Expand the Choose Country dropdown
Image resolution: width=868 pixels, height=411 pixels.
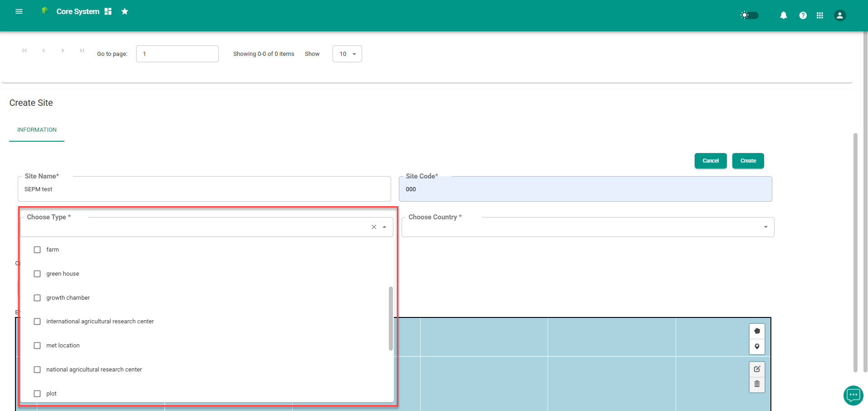tap(765, 227)
